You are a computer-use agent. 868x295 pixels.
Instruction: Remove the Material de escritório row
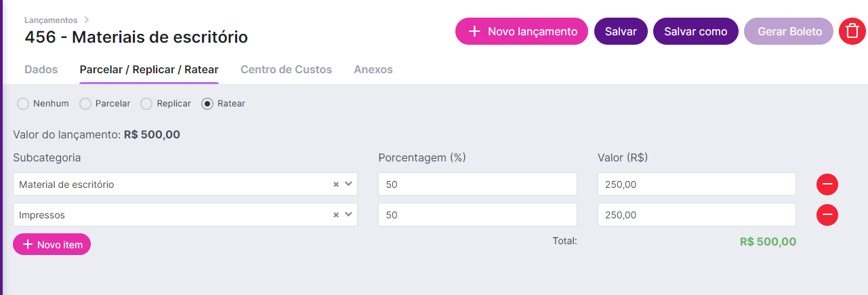827,184
